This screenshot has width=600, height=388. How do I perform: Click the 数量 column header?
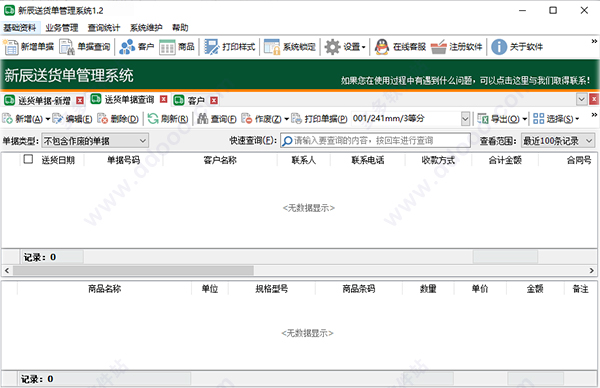click(428, 289)
